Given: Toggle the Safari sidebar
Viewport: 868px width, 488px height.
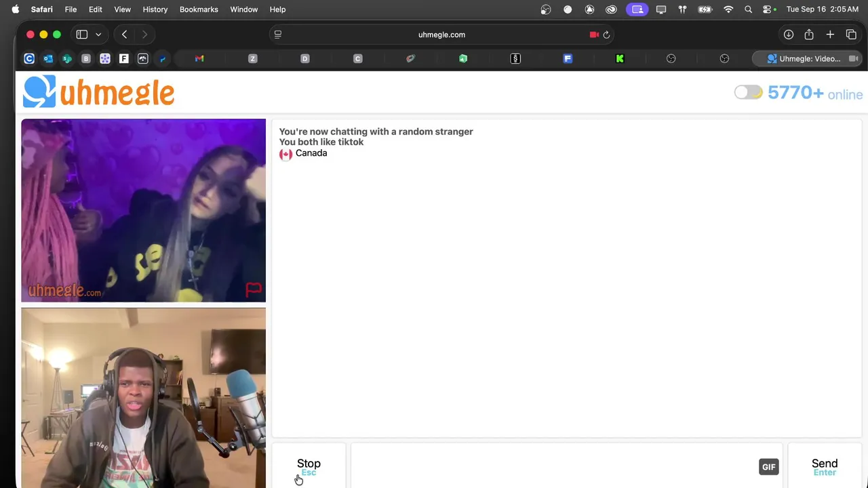Looking at the screenshot, I should pos(82,35).
